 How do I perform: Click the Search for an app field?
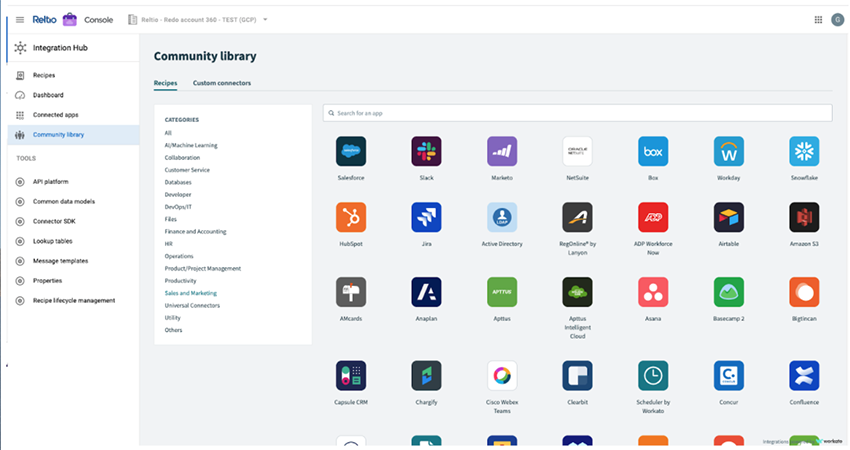[577, 113]
